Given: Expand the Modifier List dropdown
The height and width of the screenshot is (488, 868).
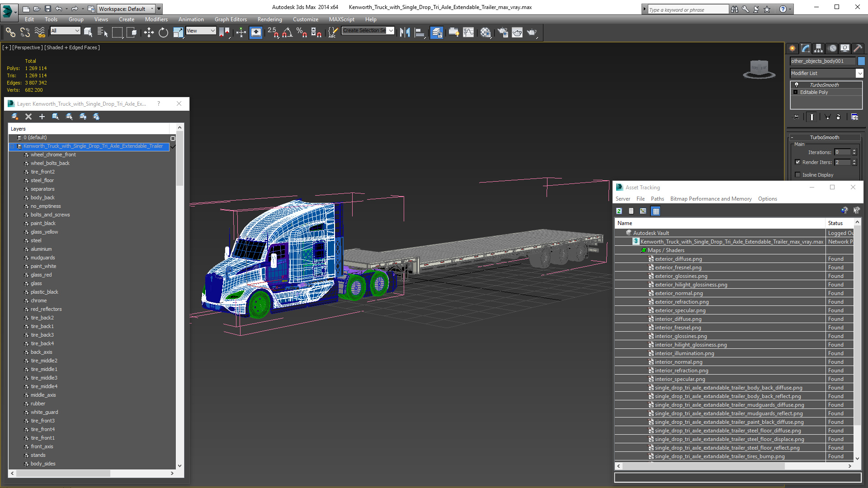Looking at the screenshot, I should [860, 73].
